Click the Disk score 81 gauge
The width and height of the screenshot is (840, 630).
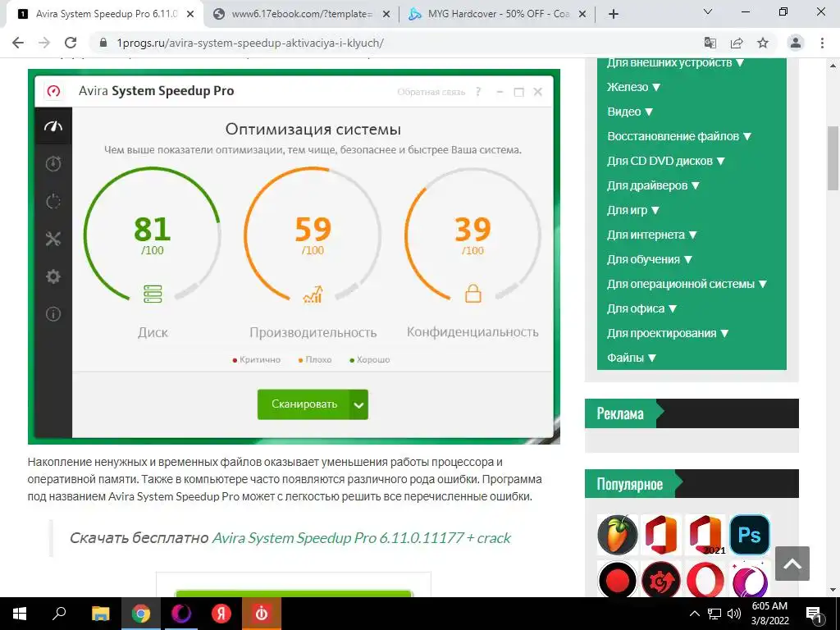pyautogui.click(x=152, y=235)
